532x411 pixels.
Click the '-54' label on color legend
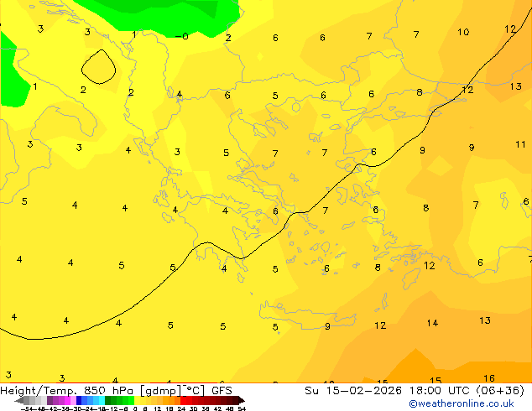point(27,409)
